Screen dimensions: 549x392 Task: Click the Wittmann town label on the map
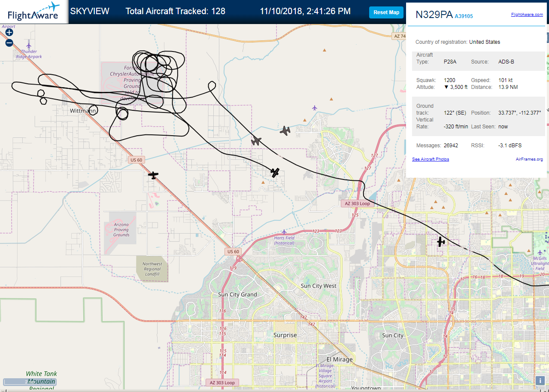click(x=83, y=111)
